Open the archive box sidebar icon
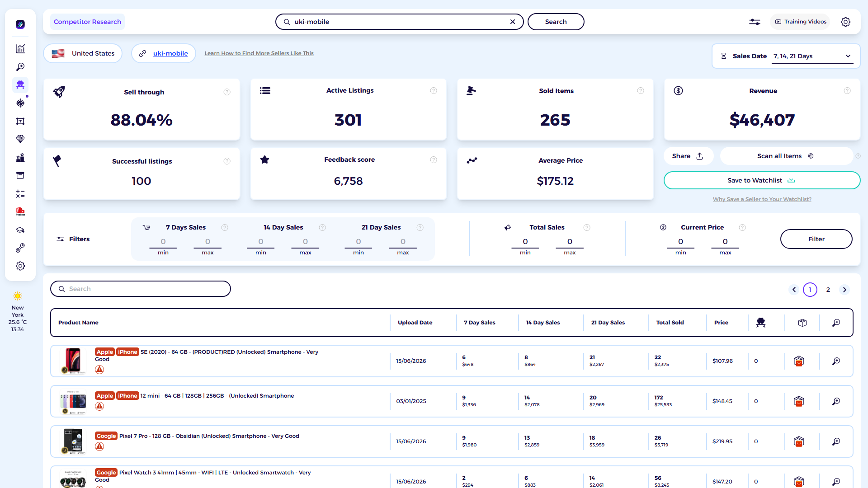The width and height of the screenshot is (868, 488). coord(20,175)
